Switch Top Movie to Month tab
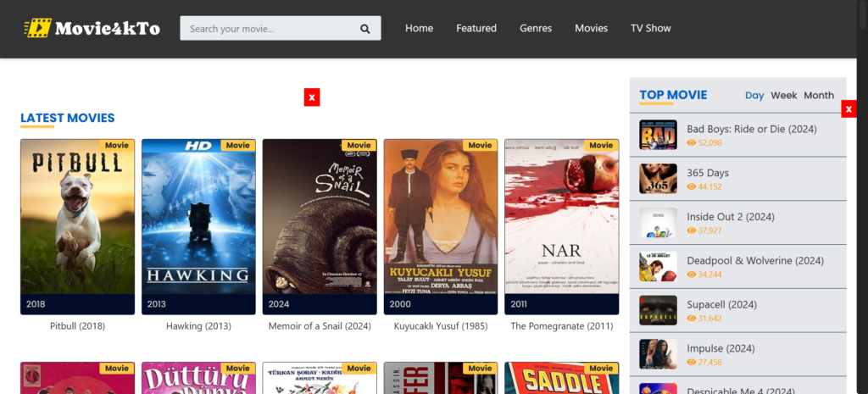 (x=819, y=95)
